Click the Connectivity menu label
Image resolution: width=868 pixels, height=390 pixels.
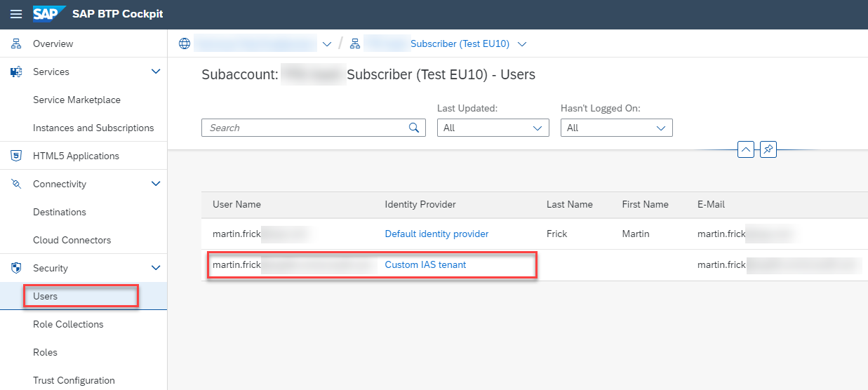(60, 184)
